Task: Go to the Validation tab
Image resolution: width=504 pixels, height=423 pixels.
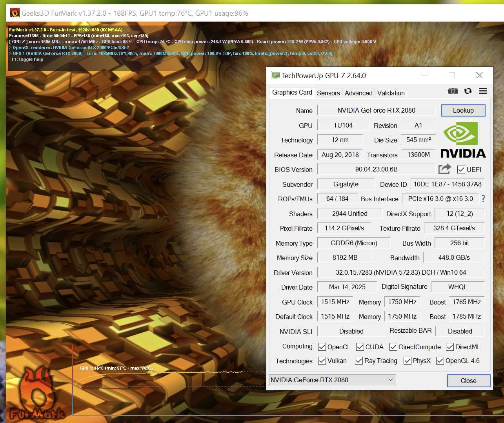Action: click(391, 93)
